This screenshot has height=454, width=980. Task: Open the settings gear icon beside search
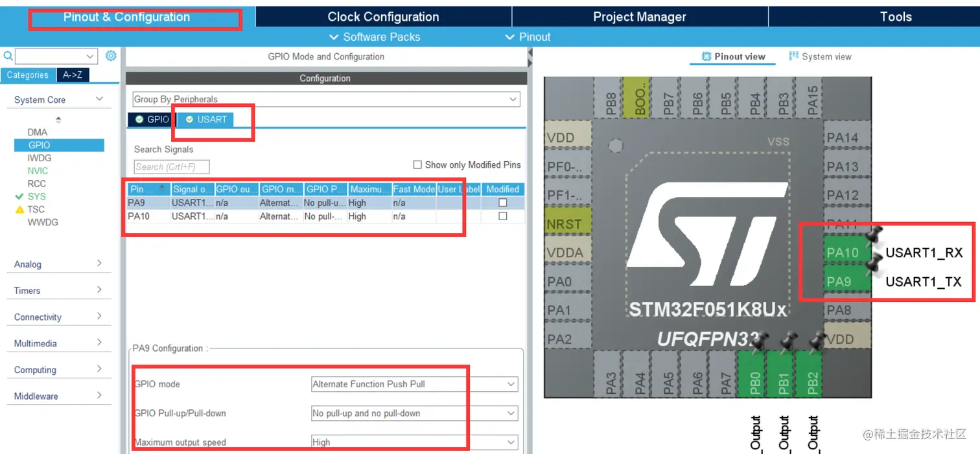pyautogui.click(x=111, y=56)
